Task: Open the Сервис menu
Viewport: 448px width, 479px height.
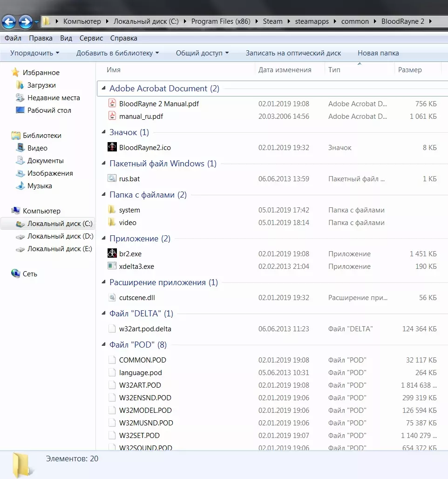Action: tap(91, 38)
